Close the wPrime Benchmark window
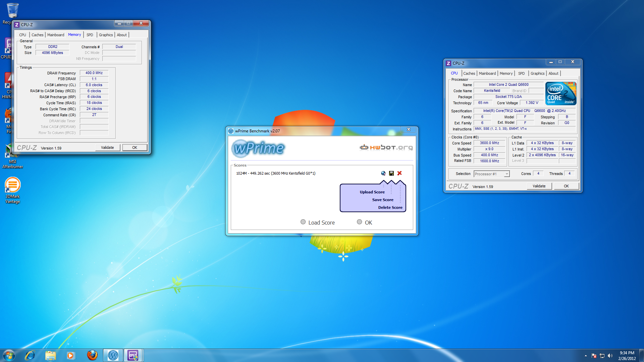The width and height of the screenshot is (644, 362). point(409,130)
